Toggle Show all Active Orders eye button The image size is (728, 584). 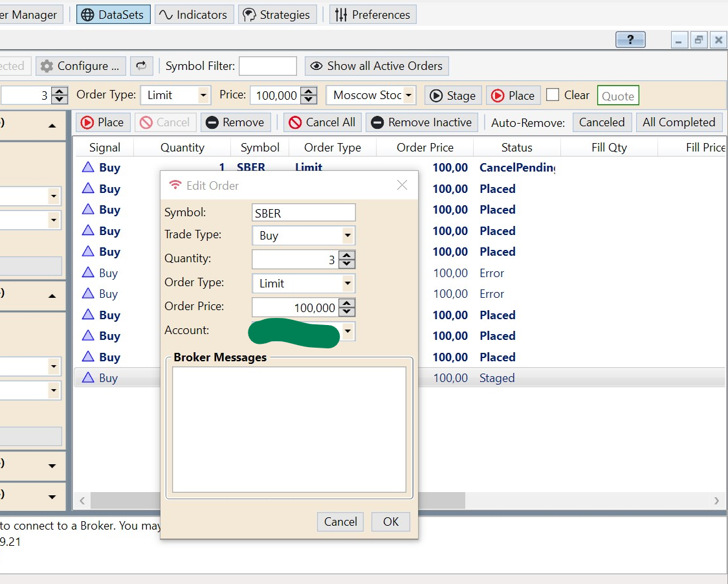coord(377,65)
